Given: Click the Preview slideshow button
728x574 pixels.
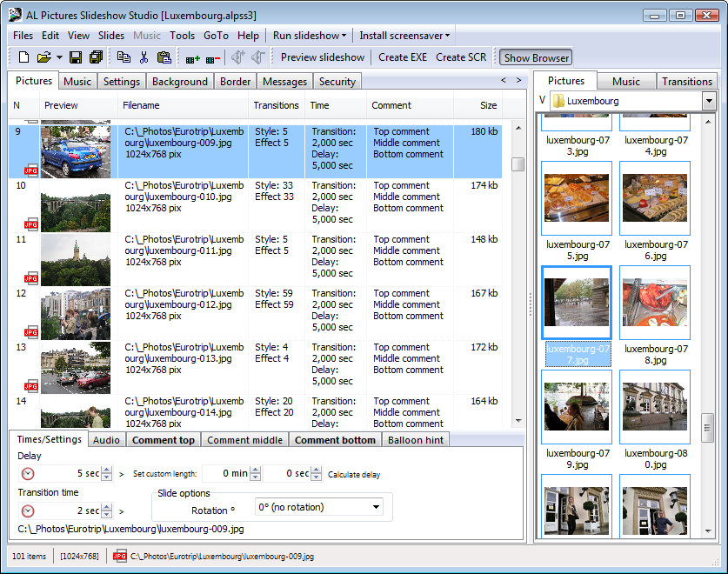Looking at the screenshot, I should 323,57.
